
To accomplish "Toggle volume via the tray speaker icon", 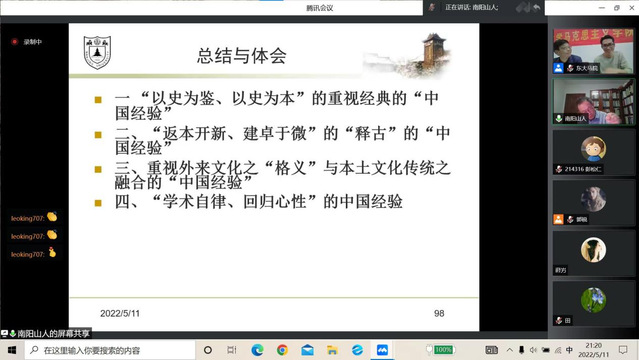I will point(533,350).
